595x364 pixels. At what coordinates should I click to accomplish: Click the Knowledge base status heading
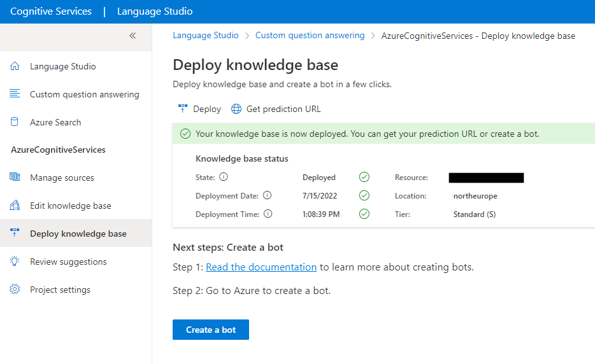click(x=241, y=158)
